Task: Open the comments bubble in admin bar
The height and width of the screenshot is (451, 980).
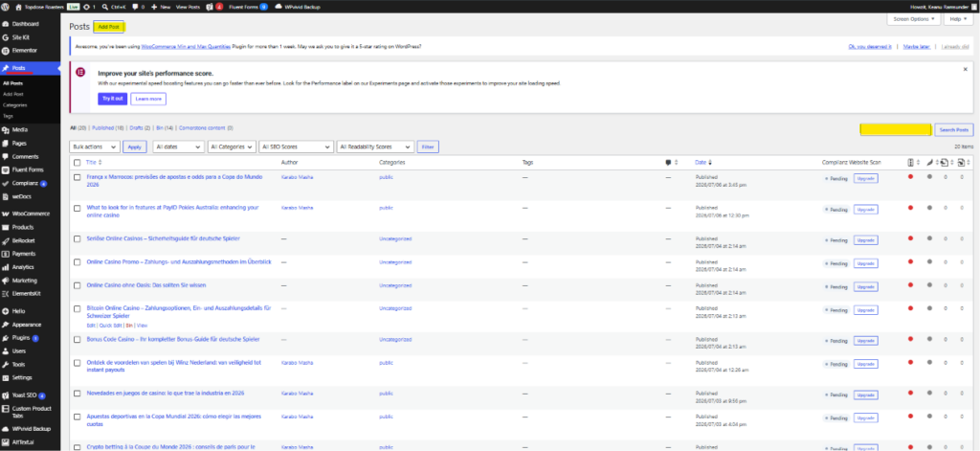Action: pyautogui.click(x=135, y=7)
